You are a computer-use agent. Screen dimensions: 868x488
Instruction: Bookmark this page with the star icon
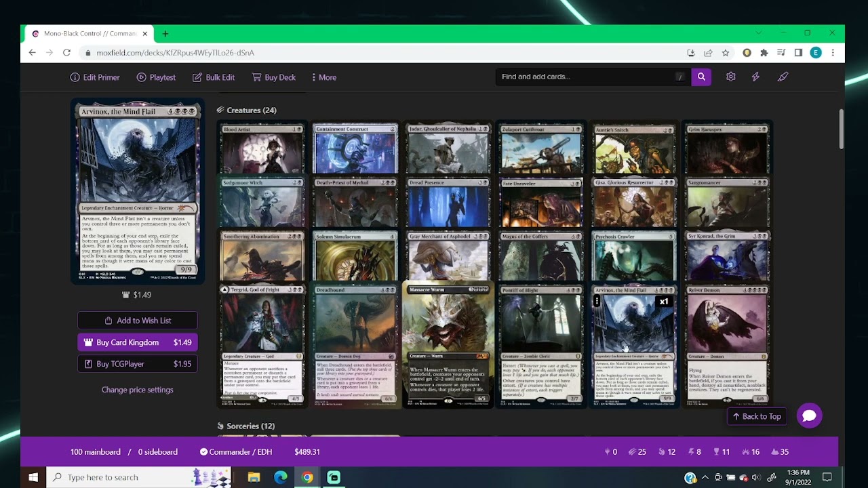coord(726,53)
